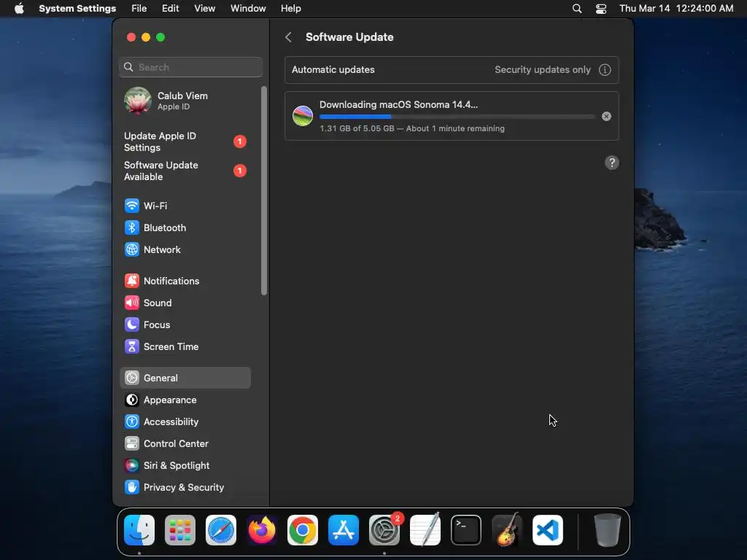Image resolution: width=747 pixels, height=560 pixels.
Task: Click the Search field in sidebar
Action: 190,67
